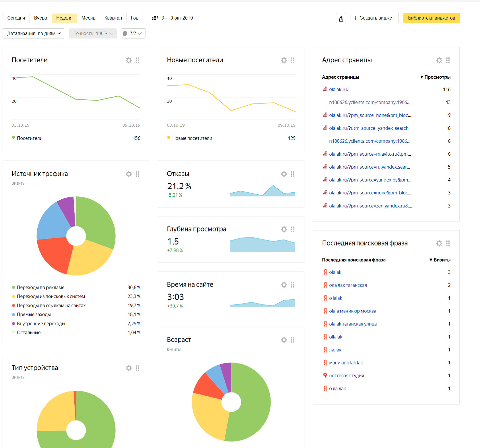
Task: Click the Глубина просмотра sparkline chart
Action: pos(262,244)
